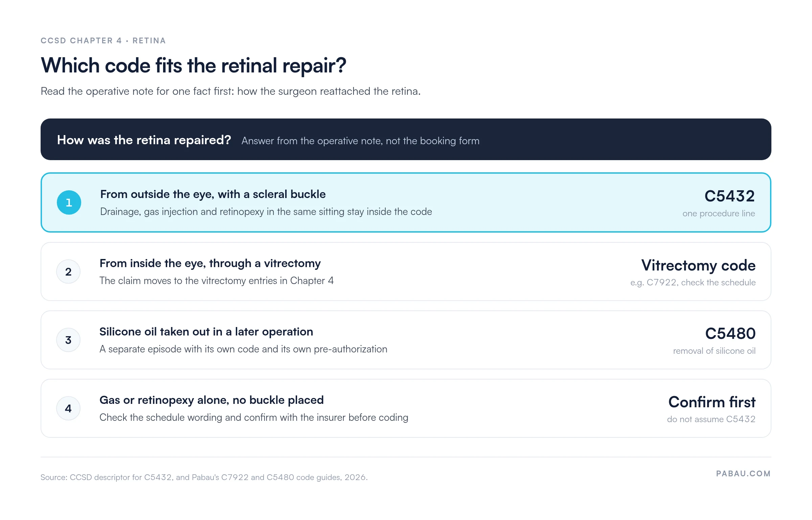Click the 'CCSD CHAPTER 4 · RETINA' header label
The width and height of the screenshot is (812, 520).
tap(103, 41)
